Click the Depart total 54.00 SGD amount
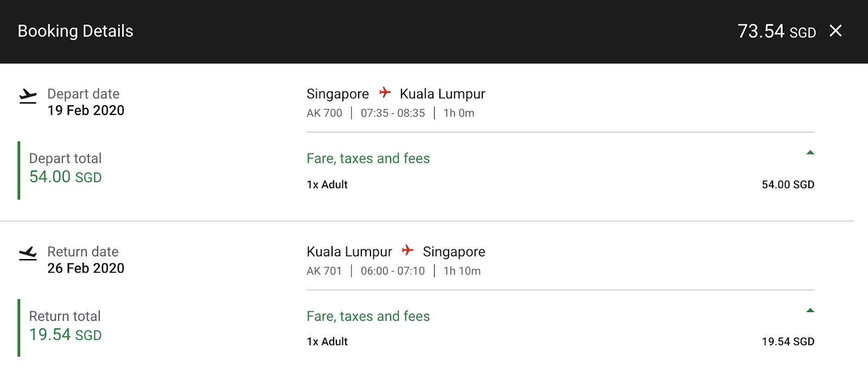Viewport: 868px width, 375px height. [x=65, y=177]
